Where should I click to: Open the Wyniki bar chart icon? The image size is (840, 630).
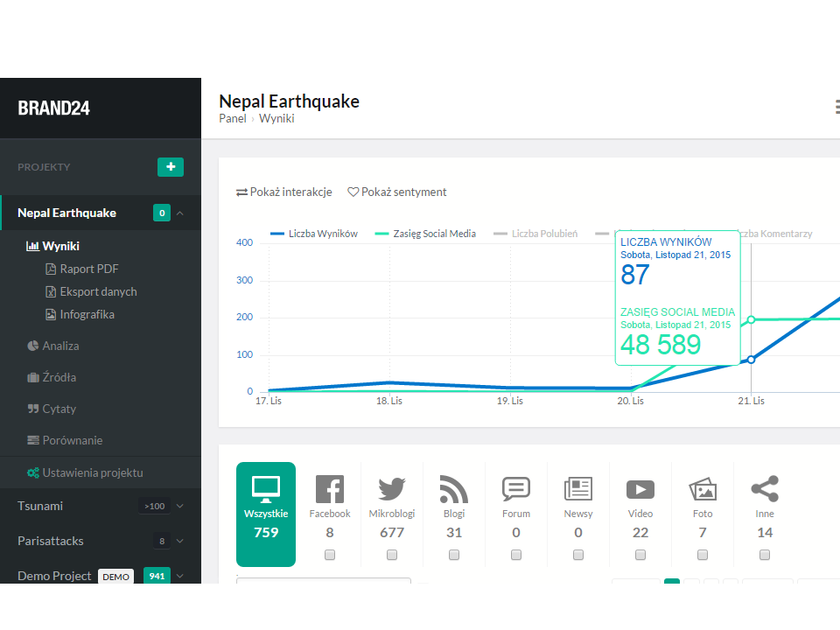click(32, 246)
